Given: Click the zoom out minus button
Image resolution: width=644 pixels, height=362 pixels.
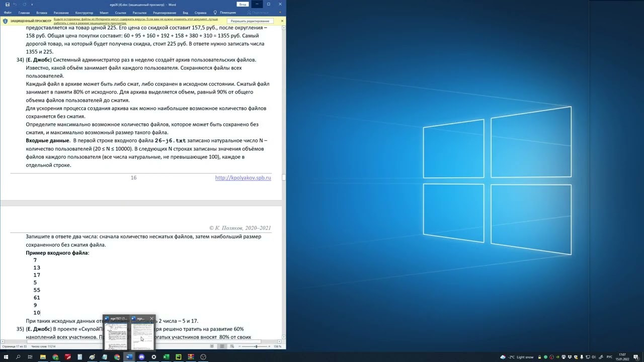Looking at the screenshot, I should click(239, 346).
